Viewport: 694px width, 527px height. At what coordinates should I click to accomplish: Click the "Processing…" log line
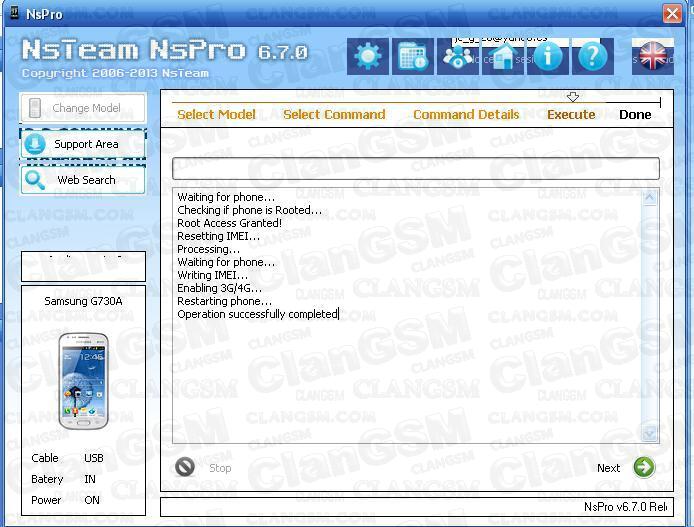point(208,249)
